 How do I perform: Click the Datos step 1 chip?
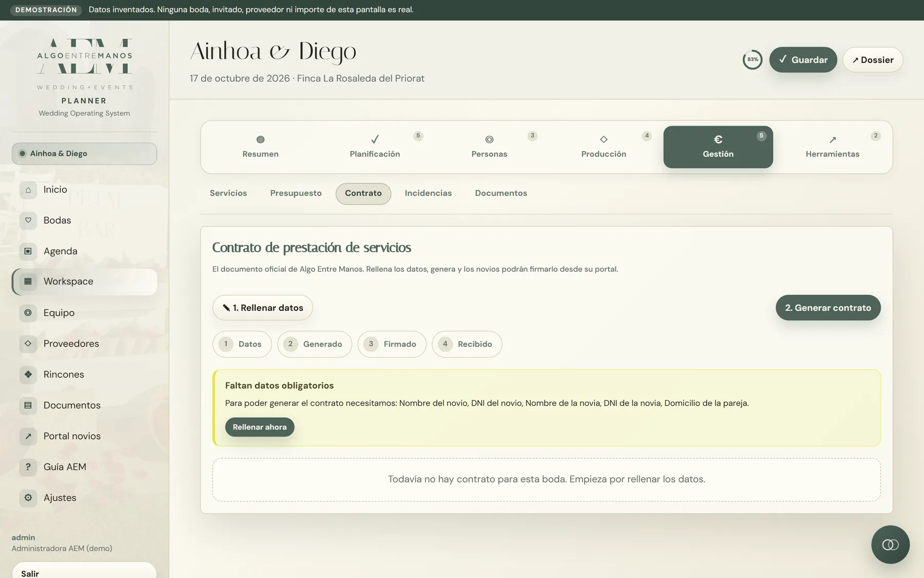pos(242,344)
